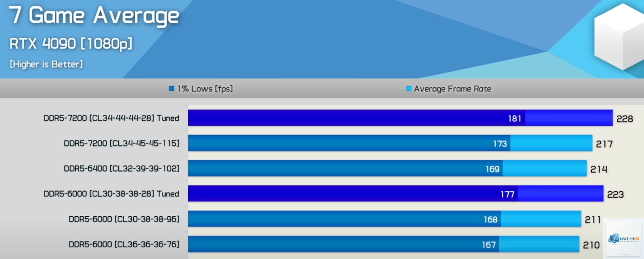644x259 pixels.
Task: Select the DDR5-6000 CL30-38-38-28 Tuned label
Action: pyautogui.click(x=111, y=194)
